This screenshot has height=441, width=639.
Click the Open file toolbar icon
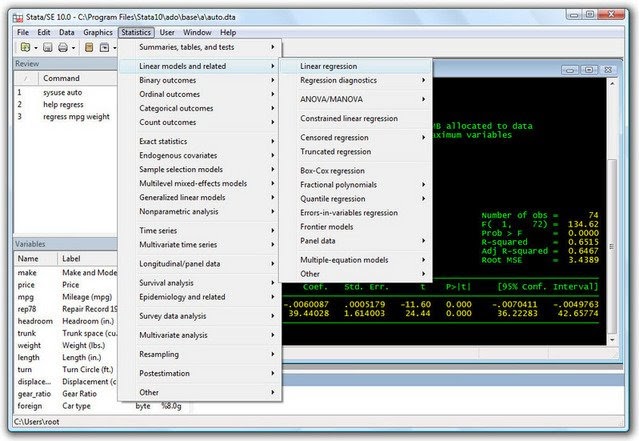25,47
